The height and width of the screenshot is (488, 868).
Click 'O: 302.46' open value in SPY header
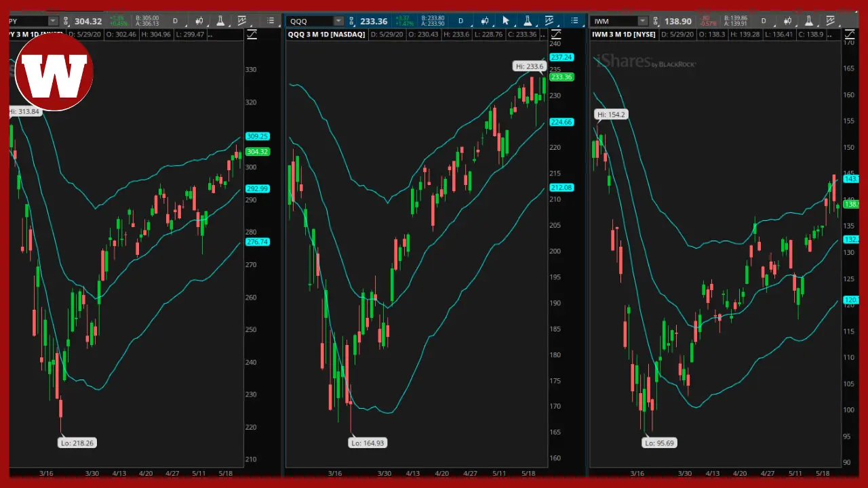tap(121, 35)
